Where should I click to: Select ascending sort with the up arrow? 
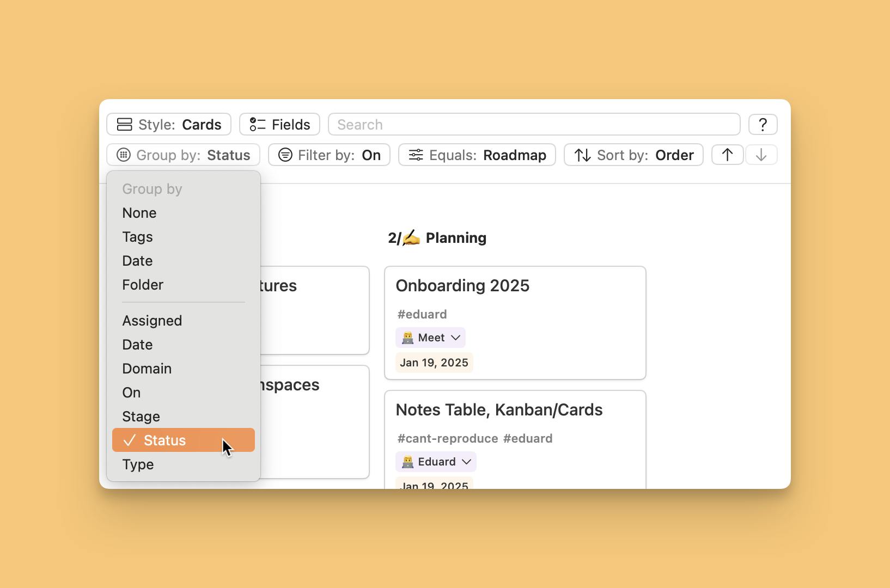pos(727,155)
